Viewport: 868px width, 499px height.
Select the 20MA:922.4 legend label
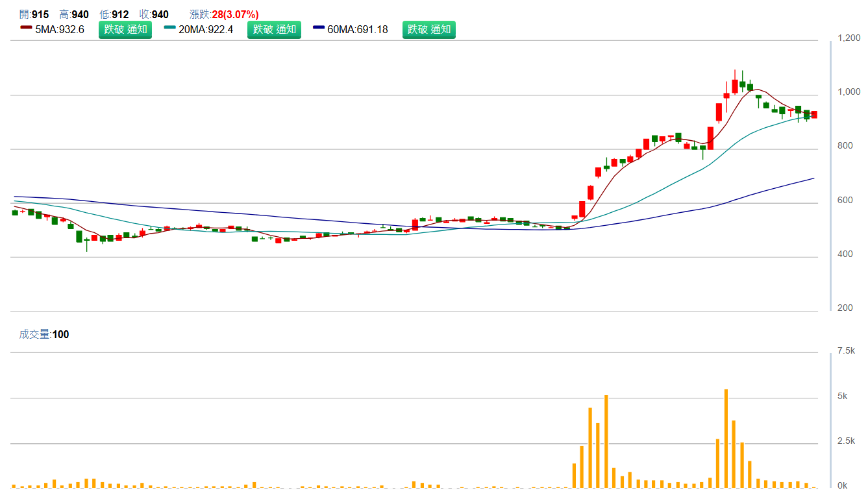coord(206,29)
